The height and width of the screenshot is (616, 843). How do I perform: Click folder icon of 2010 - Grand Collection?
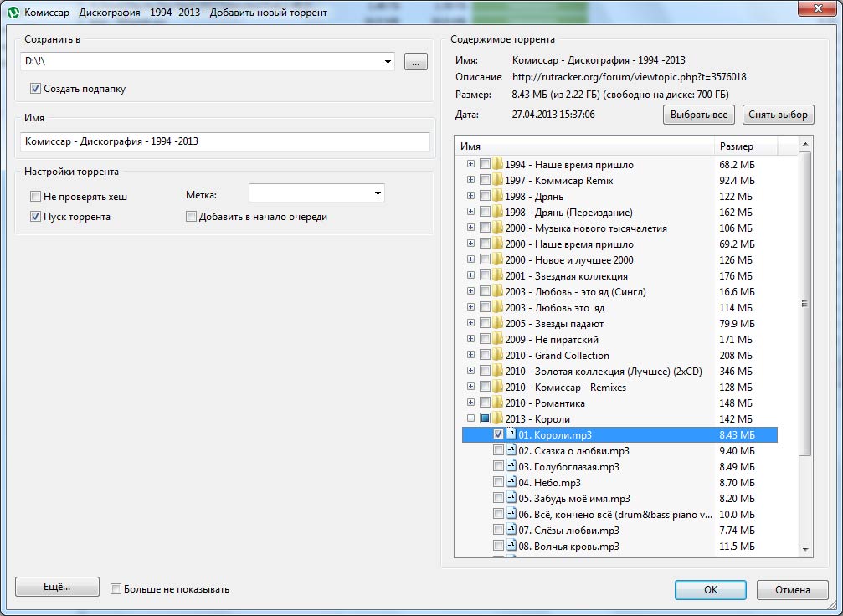[497, 356]
